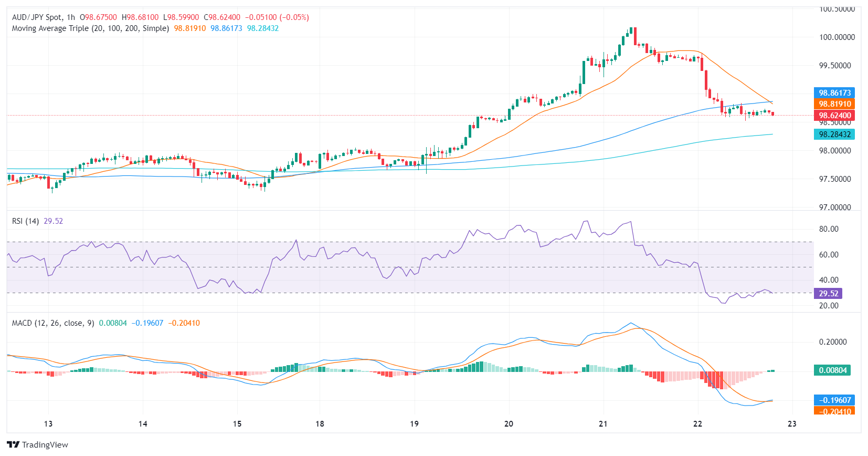This screenshot has height=456, width=868.
Task: Click the 80.00 level on the RSI scale
Action: pos(829,229)
